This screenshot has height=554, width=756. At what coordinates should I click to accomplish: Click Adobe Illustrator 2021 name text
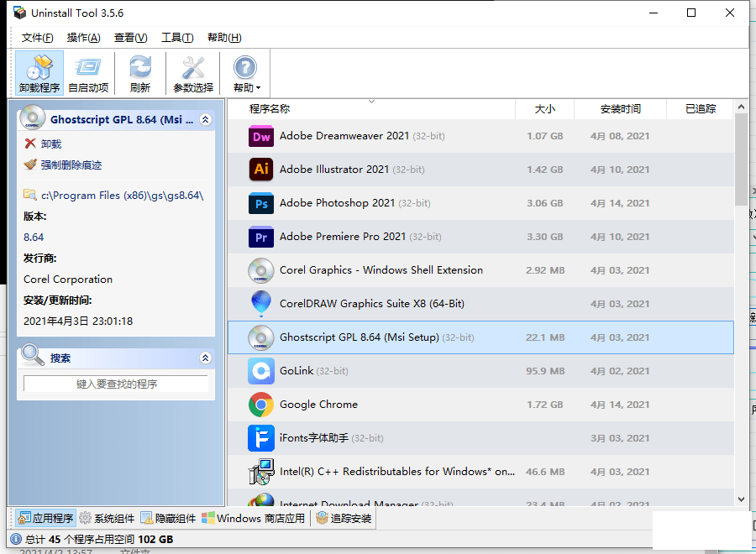point(334,170)
